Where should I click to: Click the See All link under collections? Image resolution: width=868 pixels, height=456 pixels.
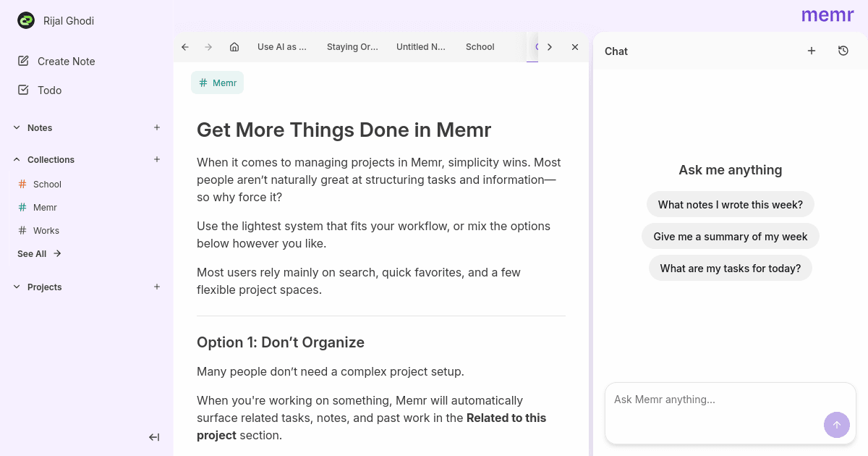pyautogui.click(x=32, y=253)
